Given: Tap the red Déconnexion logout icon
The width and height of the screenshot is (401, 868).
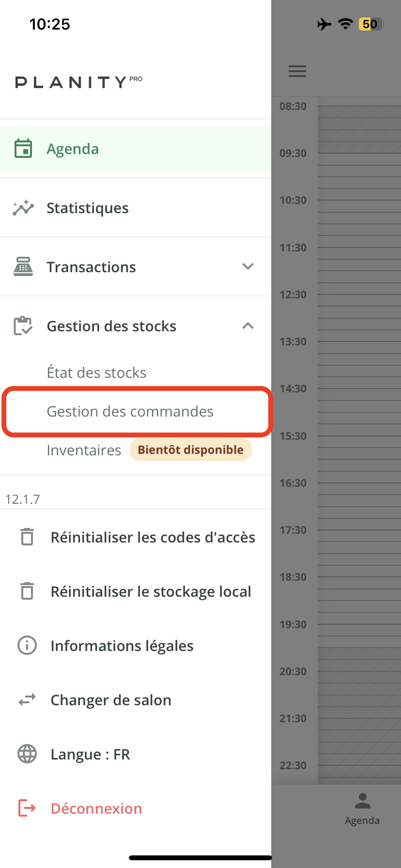Looking at the screenshot, I should 27,808.
